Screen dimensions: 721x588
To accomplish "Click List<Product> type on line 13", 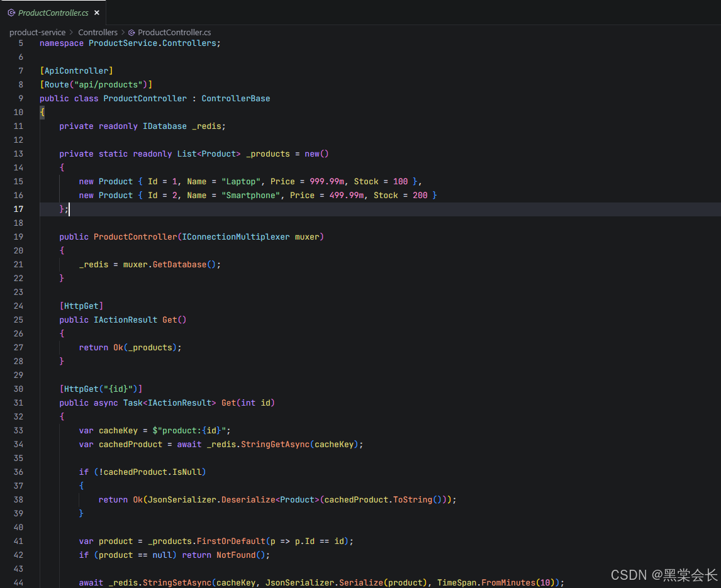I will pyautogui.click(x=209, y=154).
